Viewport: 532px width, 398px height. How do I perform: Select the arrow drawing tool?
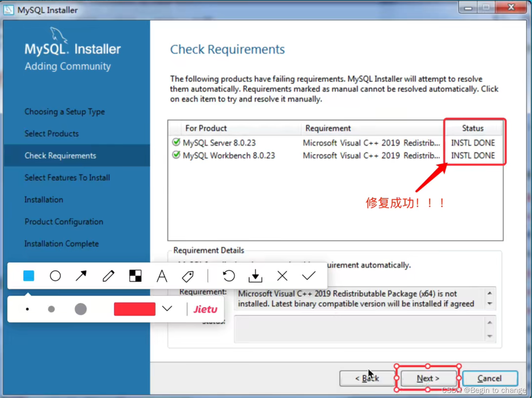coord(81,275)
